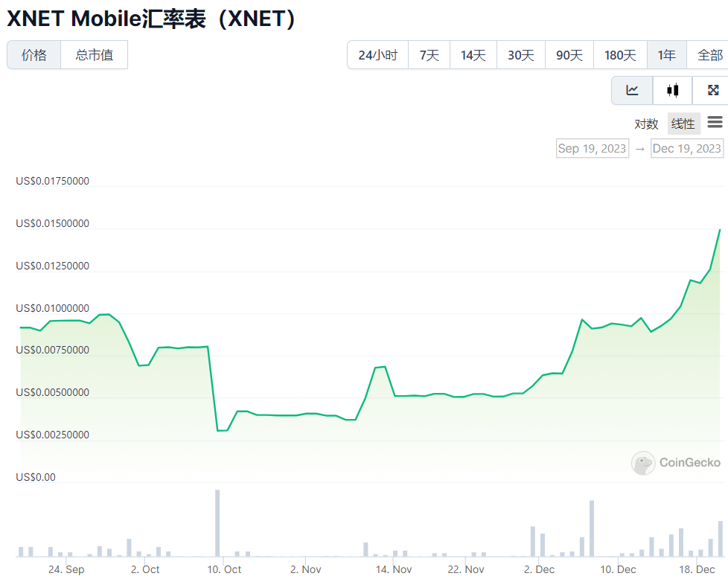This screenshot has width=728, height=579.
Task: Click the tallest volume bar near 10. Oct
Action: click(x=217, y=521)
